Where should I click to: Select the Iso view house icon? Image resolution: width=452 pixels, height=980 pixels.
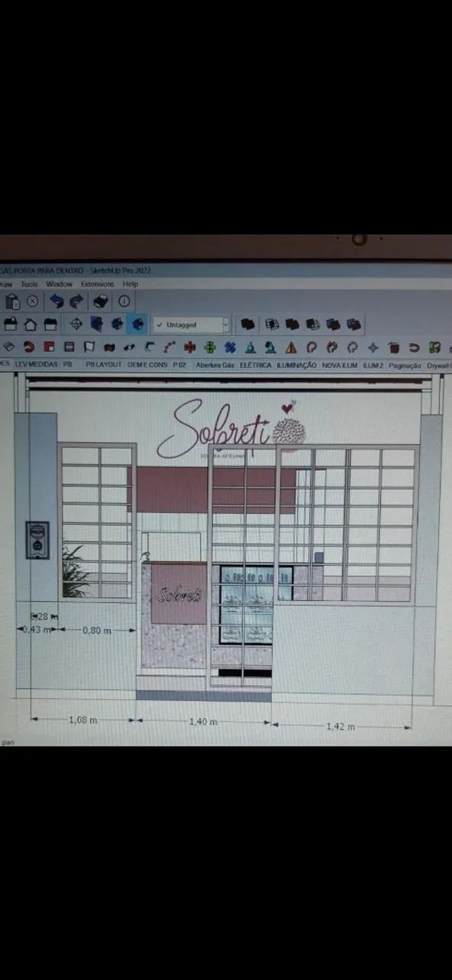(9, 324)
